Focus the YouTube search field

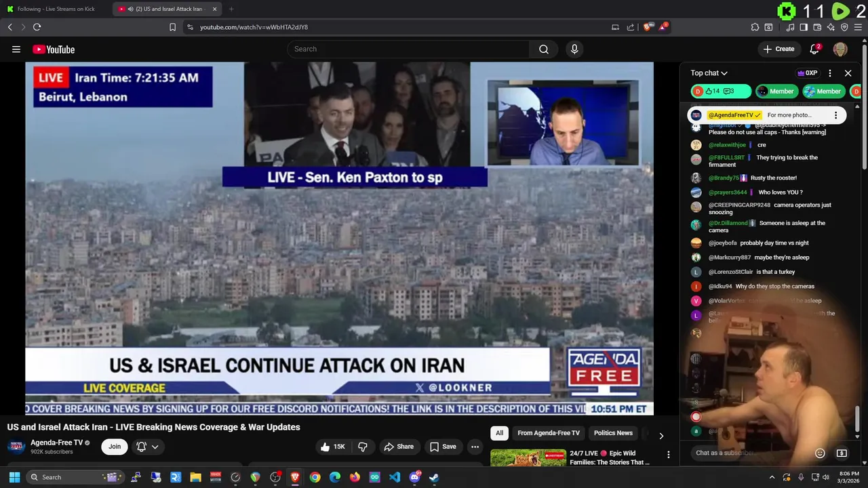point(408,49)
